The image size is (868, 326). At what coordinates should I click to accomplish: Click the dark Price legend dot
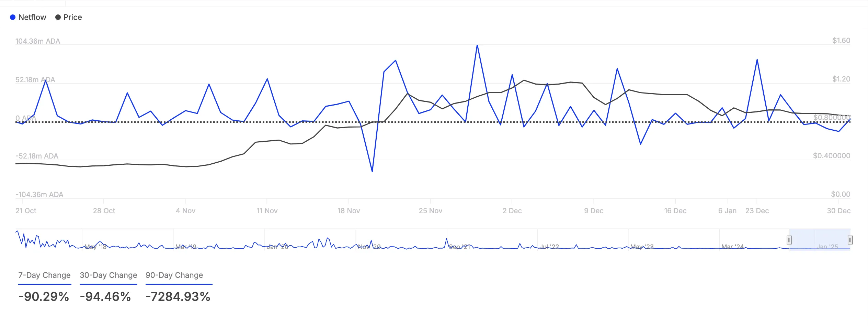58,17
